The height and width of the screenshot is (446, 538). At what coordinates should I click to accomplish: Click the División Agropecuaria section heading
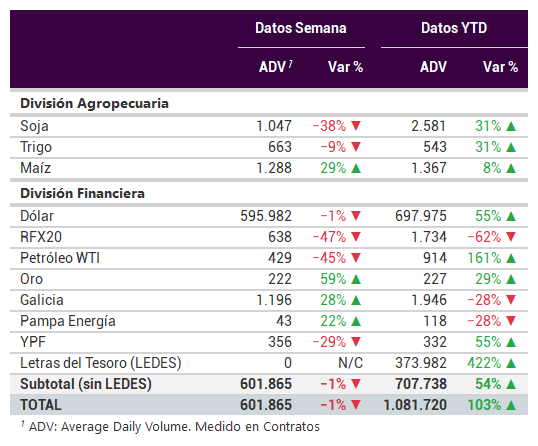(x=94, y=104)
